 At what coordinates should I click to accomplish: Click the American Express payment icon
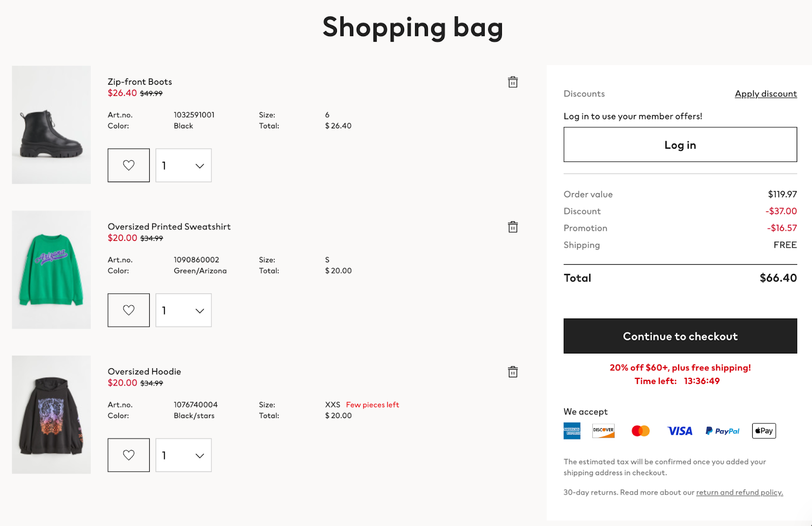pos(572,431)
